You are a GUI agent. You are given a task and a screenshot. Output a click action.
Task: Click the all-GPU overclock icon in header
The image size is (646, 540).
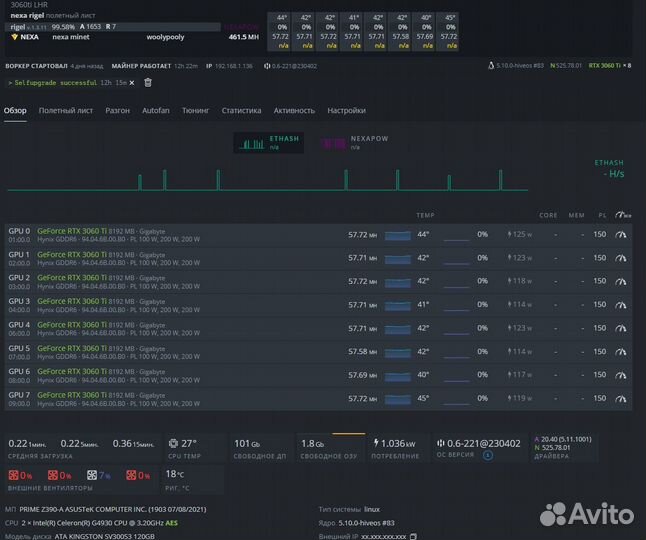(623, 215)
